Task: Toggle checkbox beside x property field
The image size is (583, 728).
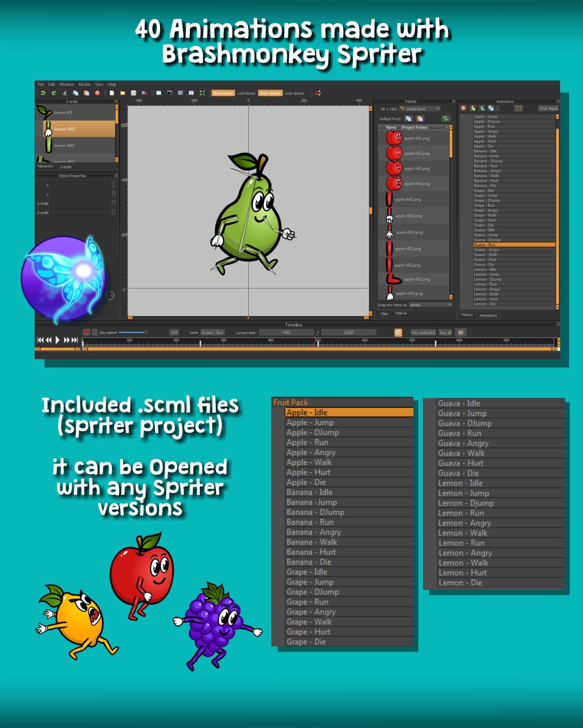Action: click(113, 185)
